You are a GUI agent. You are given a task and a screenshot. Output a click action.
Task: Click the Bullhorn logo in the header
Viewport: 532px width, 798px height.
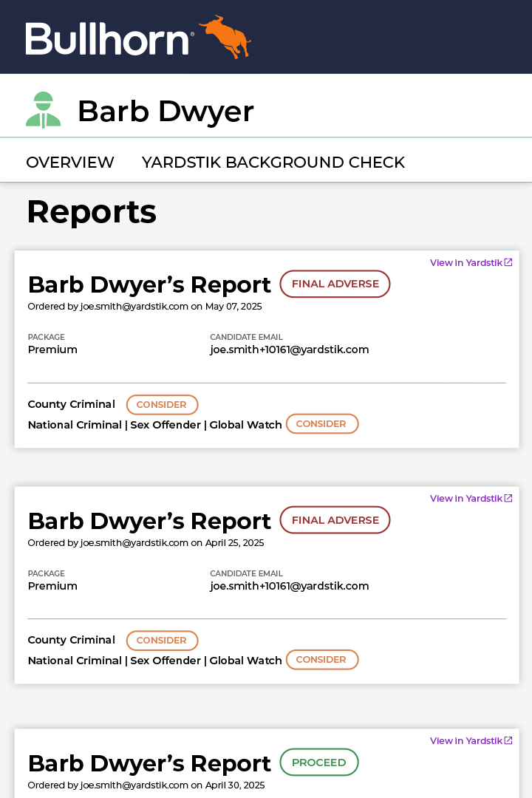(138, 37)
